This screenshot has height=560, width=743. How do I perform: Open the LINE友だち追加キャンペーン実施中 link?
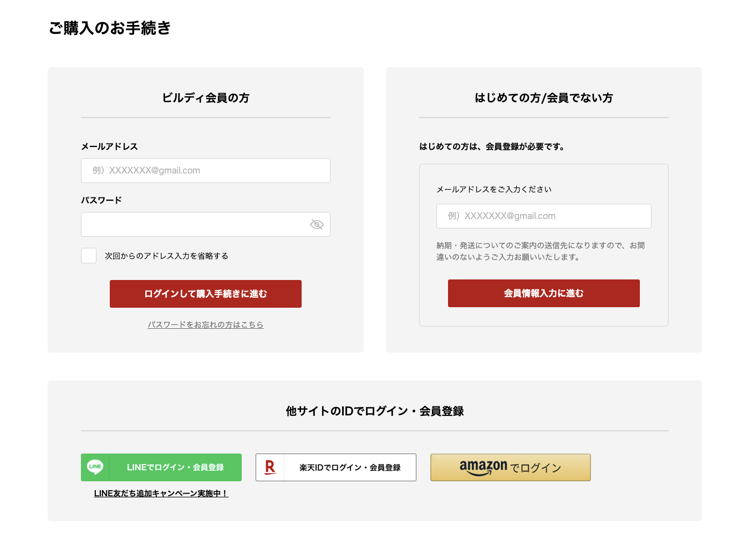pyautogui.click(x=161, y=493)
